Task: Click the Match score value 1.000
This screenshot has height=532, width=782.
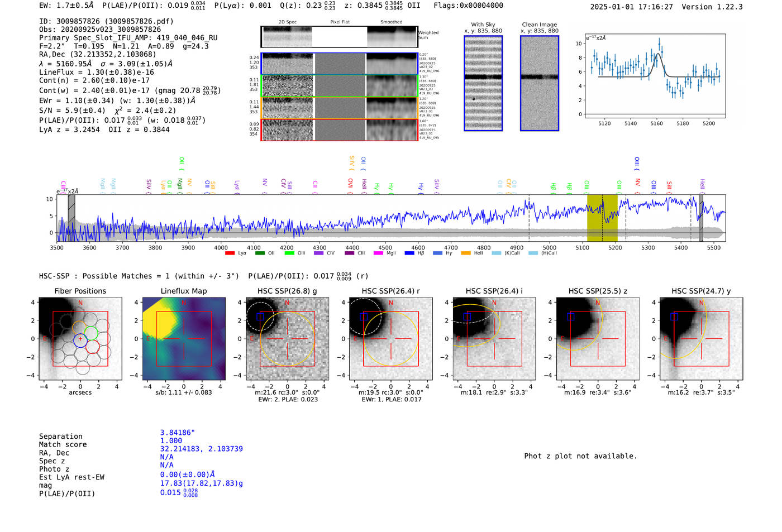Action: pos(171,440)
